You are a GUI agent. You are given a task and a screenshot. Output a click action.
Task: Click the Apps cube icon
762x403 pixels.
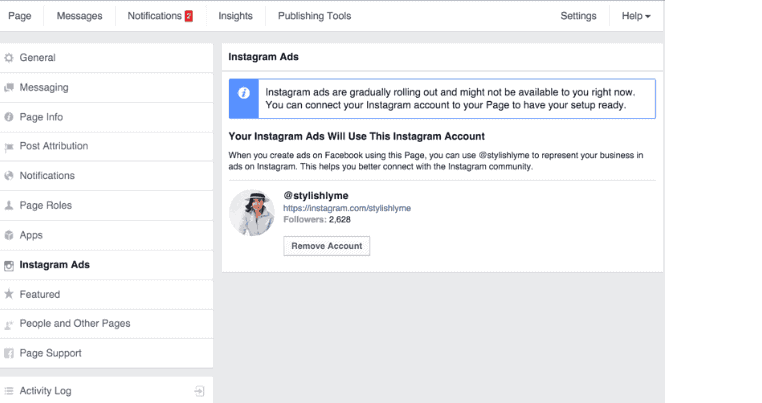(9, 235)
